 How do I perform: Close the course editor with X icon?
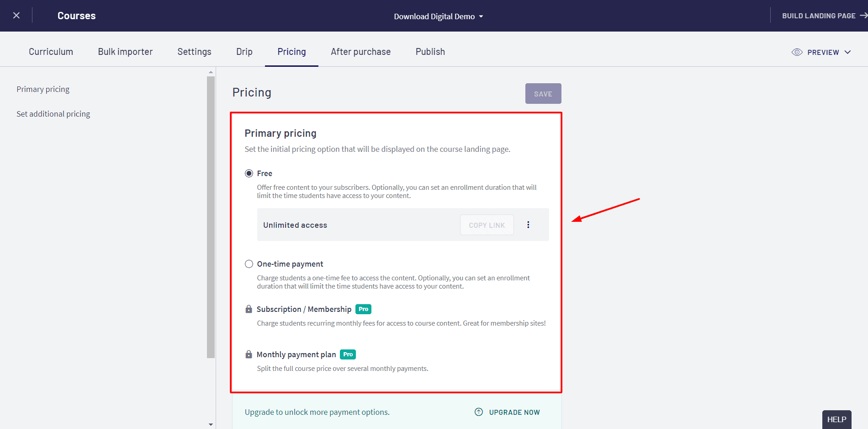[16, 16]
